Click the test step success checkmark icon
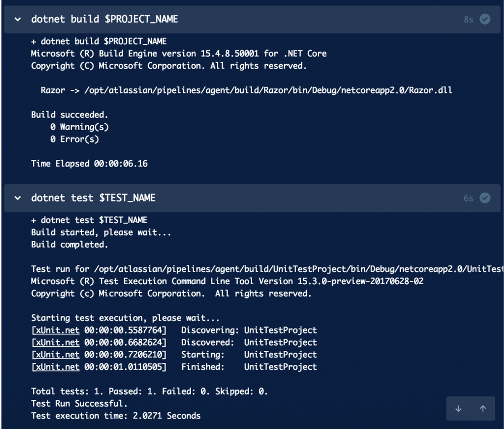This screenshot has width=504, height=429. click(x=485, y=198)
